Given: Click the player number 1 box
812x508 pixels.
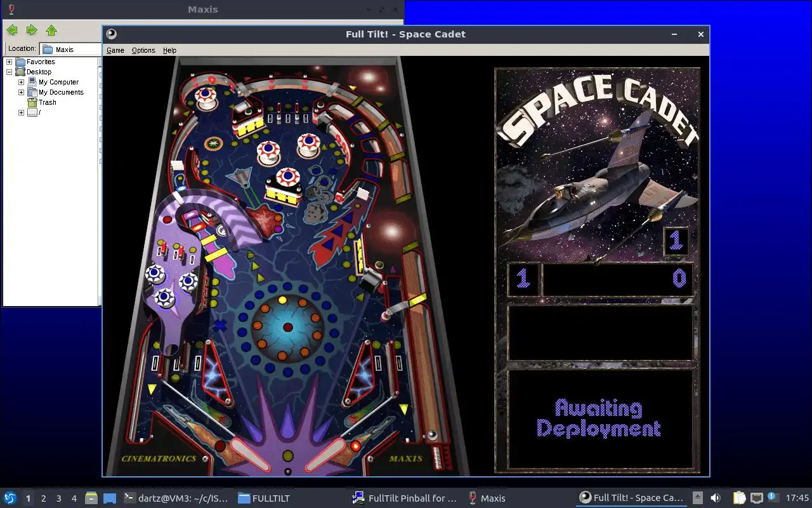Looking at the screenshot, I should tap(523, 279).
